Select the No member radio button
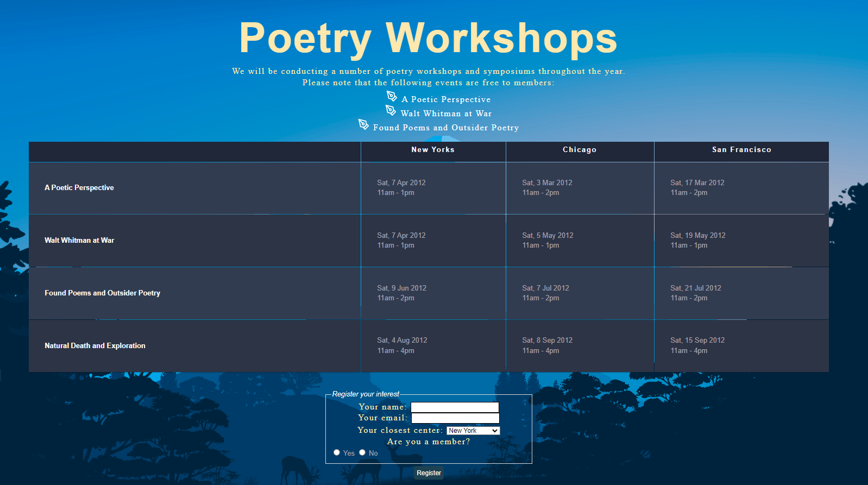This screenshot has width=868, height=485. click(362, 452)
